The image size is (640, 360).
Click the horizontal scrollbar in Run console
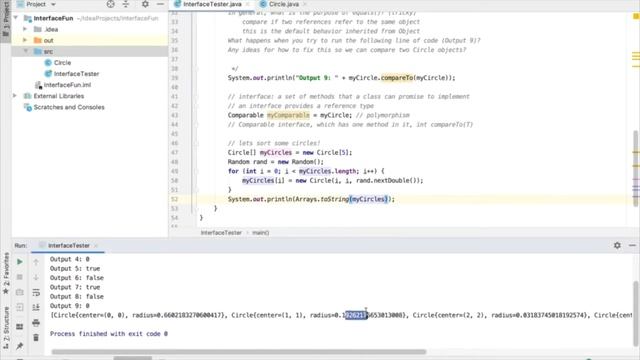point(239,351)
